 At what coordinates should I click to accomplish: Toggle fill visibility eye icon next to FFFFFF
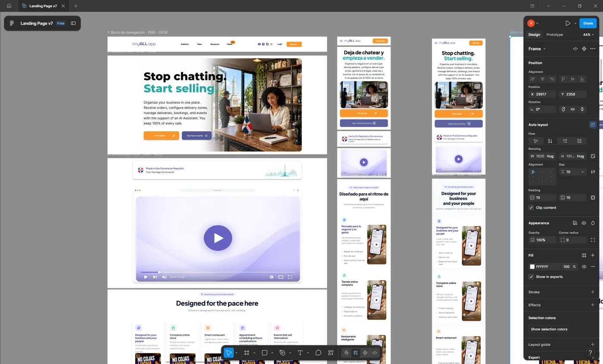click(x=584, y=267)
